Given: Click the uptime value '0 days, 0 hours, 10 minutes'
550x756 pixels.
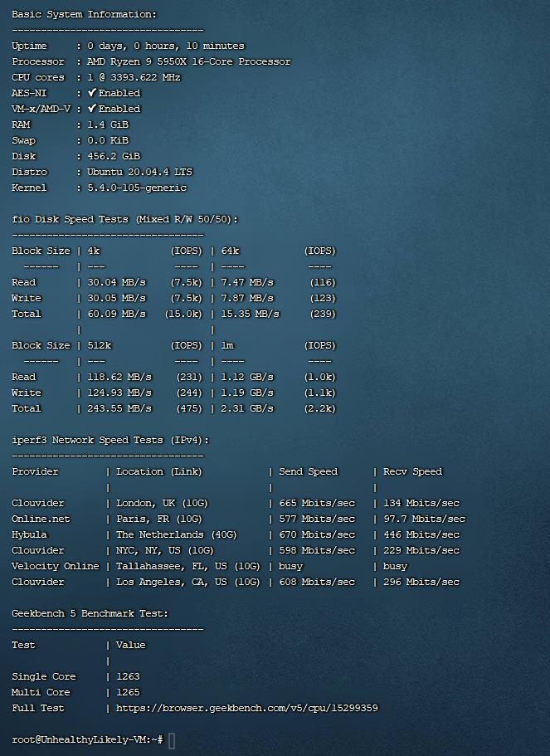Looking at the screenshot, I should [x=166, y=46].
